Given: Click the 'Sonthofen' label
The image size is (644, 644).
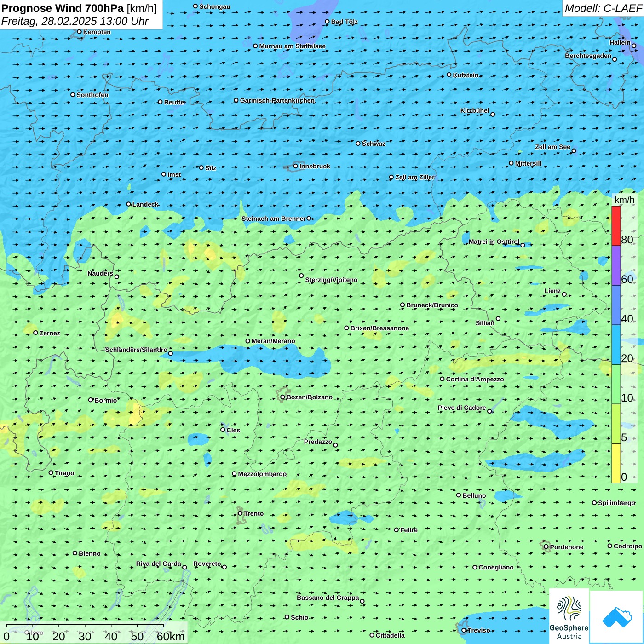Looking at the screenshot, I should [92, 95].
